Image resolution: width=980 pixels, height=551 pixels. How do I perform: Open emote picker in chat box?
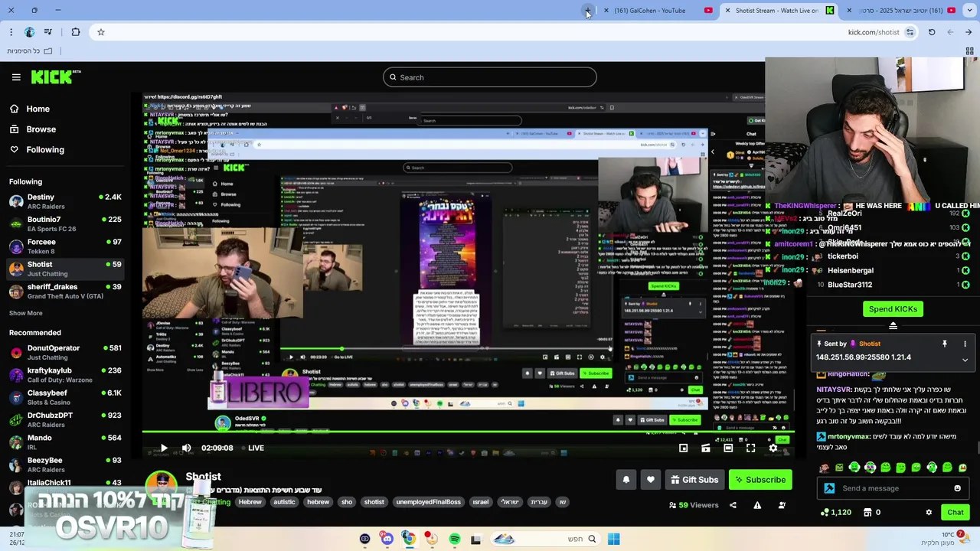click(x=957, y=488)
